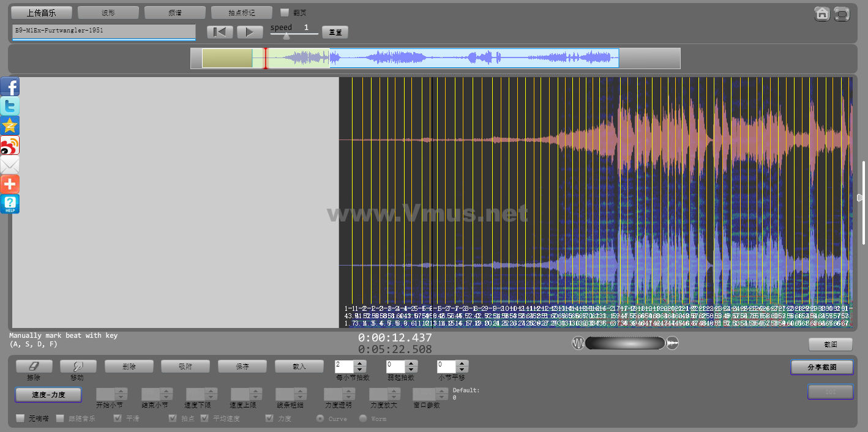The height and width of the screenshot is (432, 868).
Task: Toggle the 平滑 smooth checkbox
Action: click(x=118, y=419)
